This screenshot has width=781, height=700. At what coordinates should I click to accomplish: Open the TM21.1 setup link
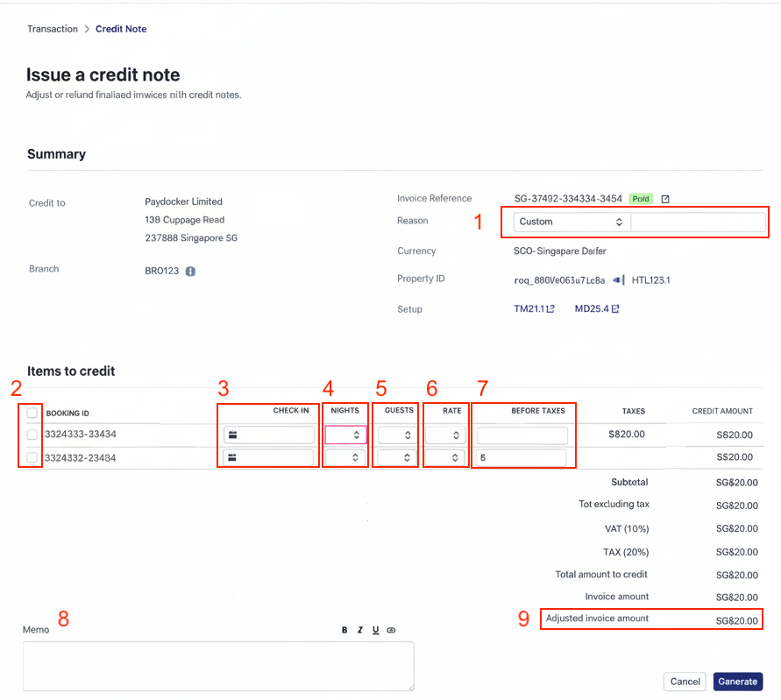click(x=534, y=309)
